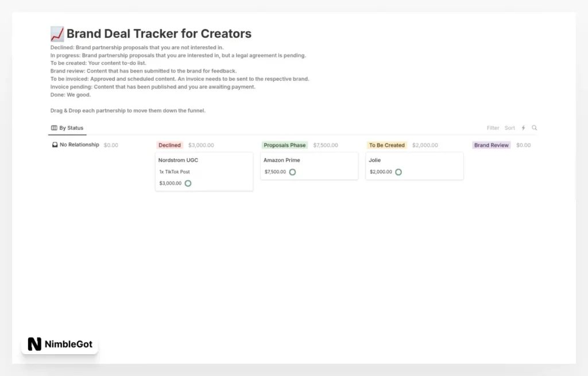Click To Be Created column total $2,000.00

[425, 145]
